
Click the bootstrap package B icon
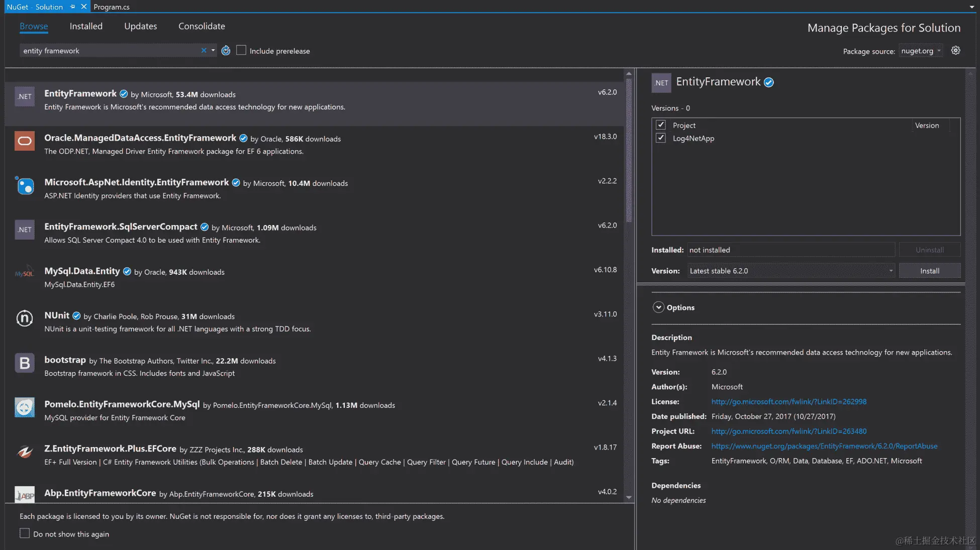25,363
